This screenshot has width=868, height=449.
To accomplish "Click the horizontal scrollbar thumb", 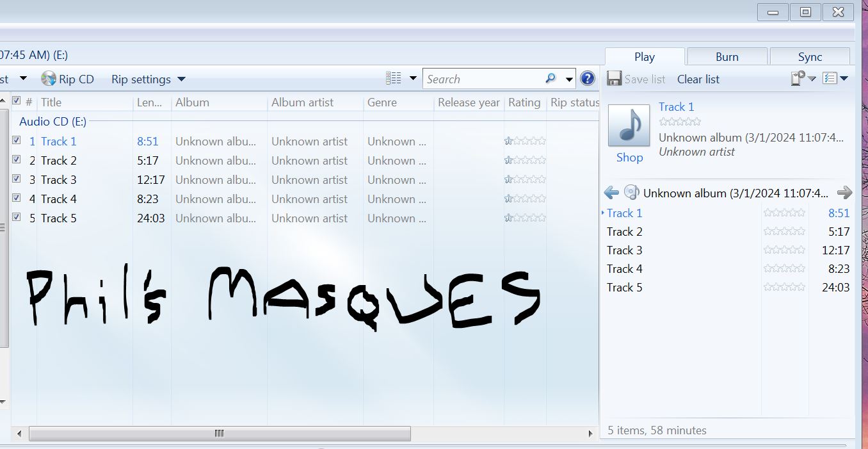I will point(220,434).
